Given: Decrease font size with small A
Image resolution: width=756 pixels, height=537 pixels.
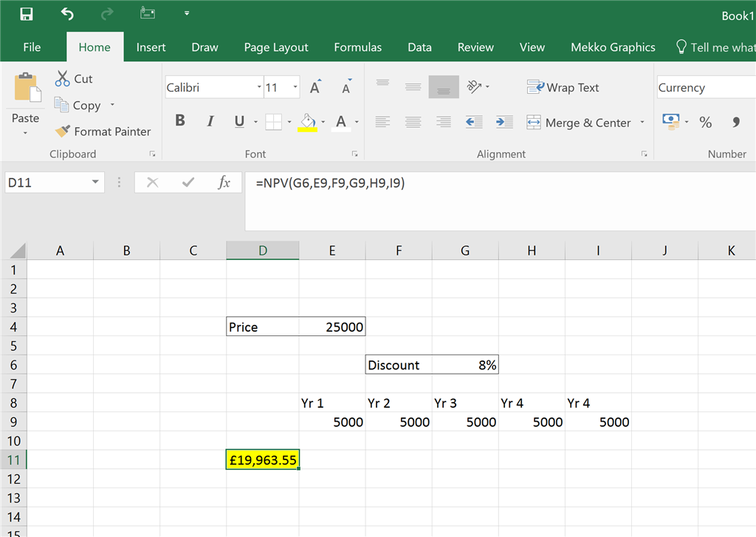Looking at the screenshot, I should click(346, 87).
